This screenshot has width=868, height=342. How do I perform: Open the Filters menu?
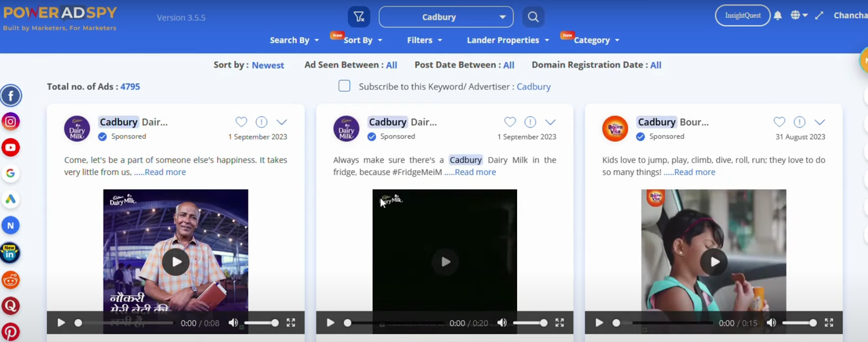[x=425, y=40]
